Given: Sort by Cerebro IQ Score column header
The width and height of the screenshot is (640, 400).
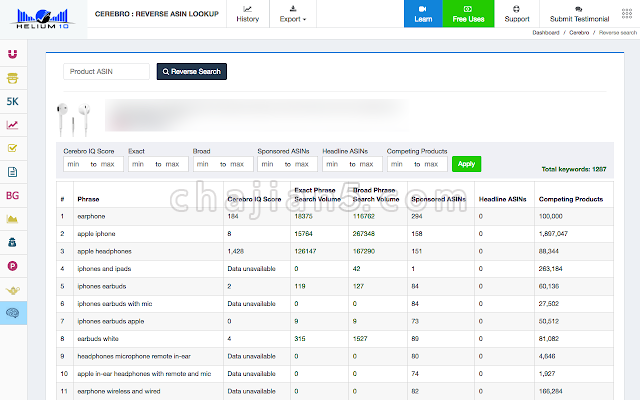Looking at the screenshot, I should (x=254, y=199).
